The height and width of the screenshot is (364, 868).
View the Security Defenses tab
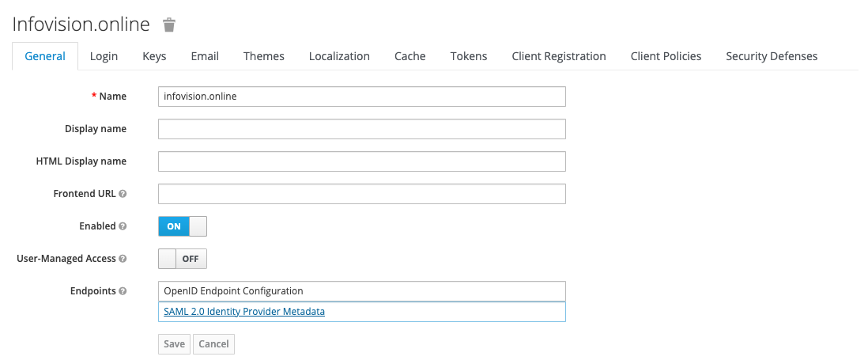tap(772, 56)
